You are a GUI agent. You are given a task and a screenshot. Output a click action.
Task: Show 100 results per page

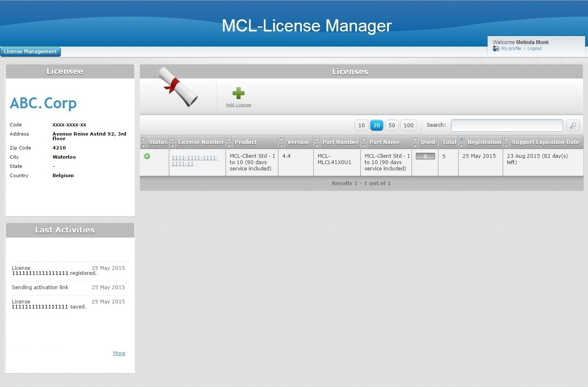click(408, 125)
